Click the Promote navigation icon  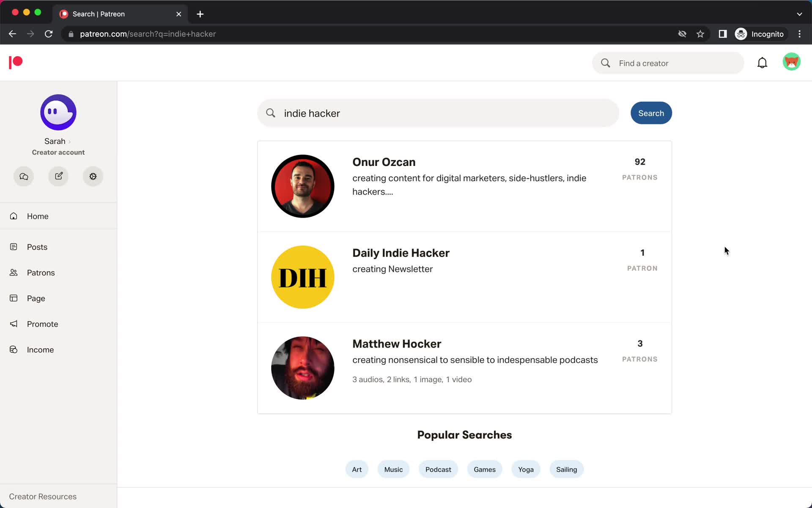[x=15, y=324]
